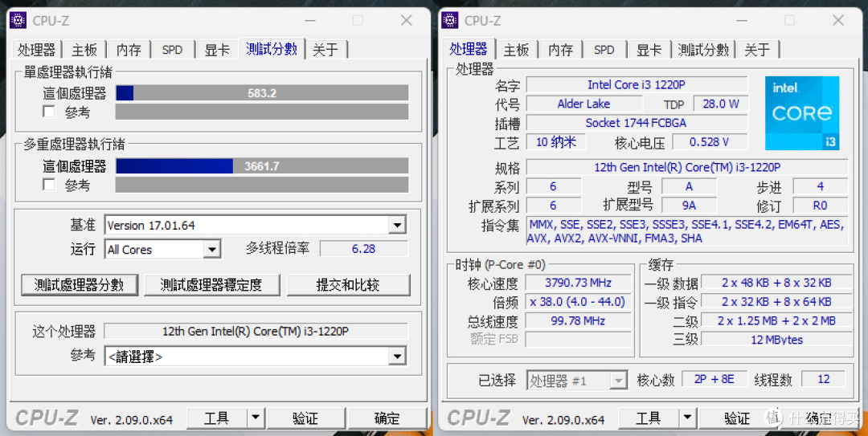Open the 參考 <請選擇> dropdown
The height and width of the screenshot is (436, 868).
[397, 357]
